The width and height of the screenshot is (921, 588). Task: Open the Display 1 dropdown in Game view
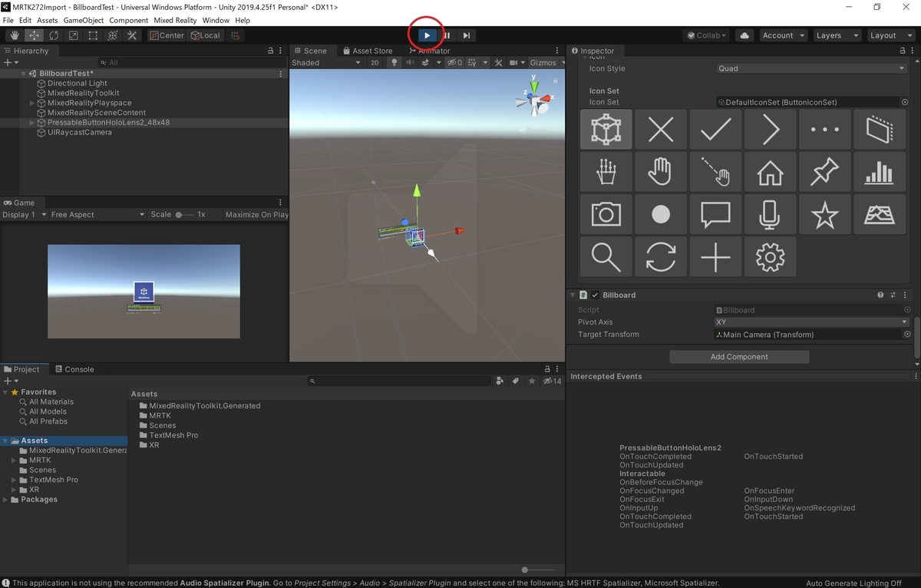pyautogui.click(x=25, y=215)
